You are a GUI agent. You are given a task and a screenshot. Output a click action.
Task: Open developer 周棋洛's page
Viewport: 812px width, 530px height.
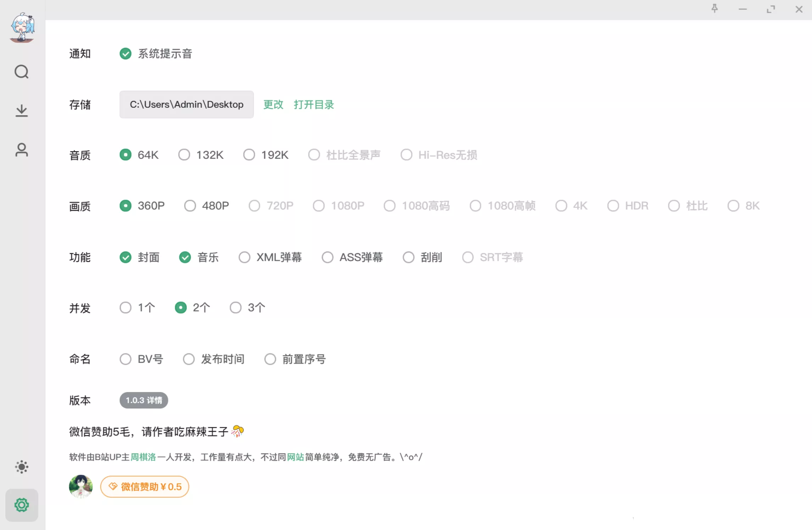tap(143, 457)
